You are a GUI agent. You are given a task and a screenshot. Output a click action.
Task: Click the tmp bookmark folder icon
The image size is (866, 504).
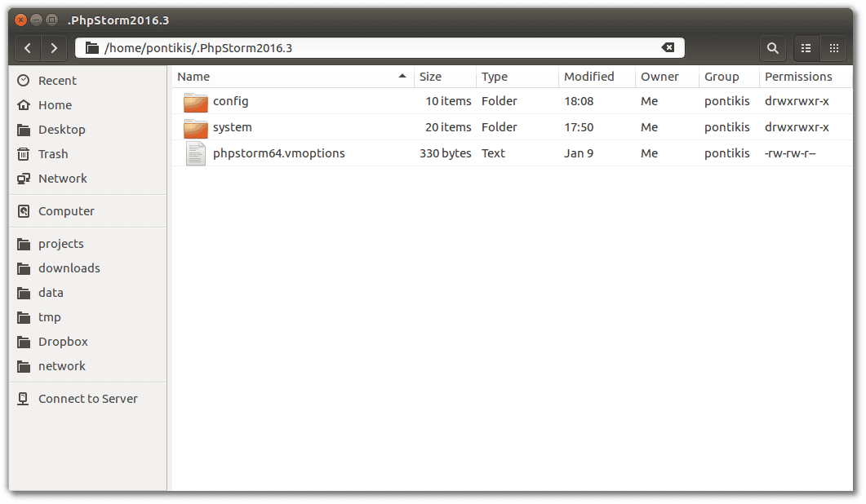point(23,317)
